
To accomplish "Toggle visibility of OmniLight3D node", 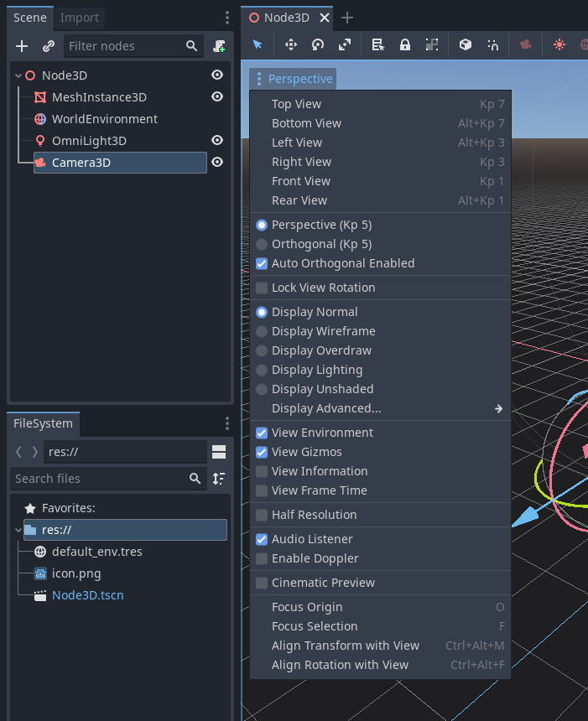I will coord(217,140).
